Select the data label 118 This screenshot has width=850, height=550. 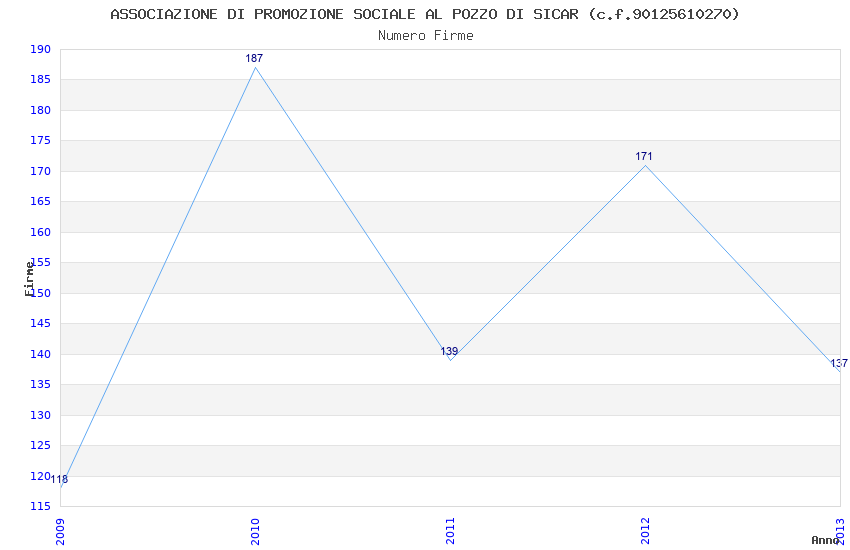tap(59, 479)
